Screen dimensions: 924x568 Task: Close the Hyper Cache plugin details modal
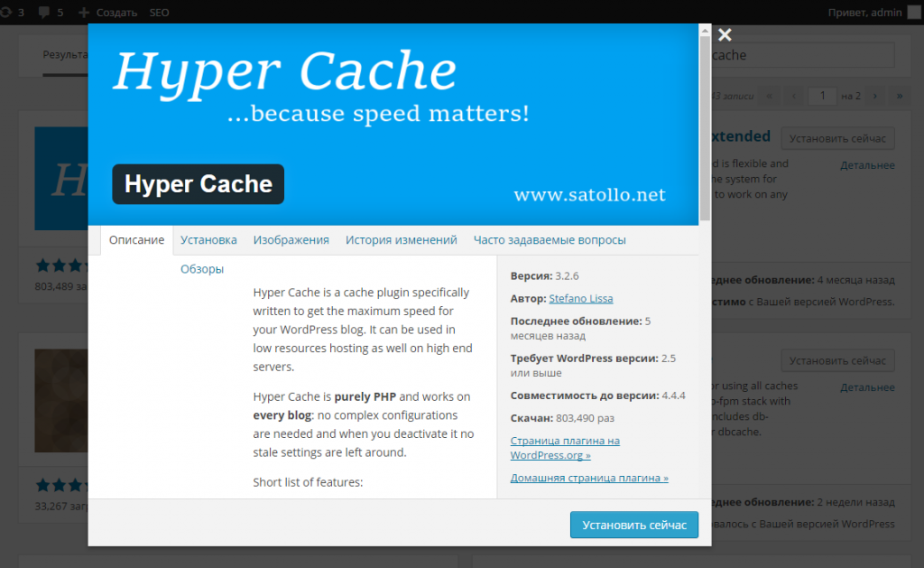click(x=725, y=35)
